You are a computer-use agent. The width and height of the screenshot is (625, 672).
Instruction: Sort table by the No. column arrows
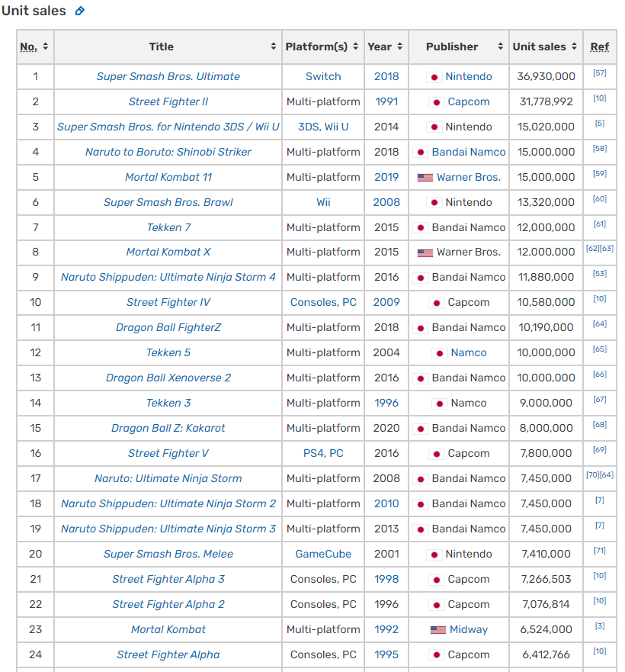point(46,47)
